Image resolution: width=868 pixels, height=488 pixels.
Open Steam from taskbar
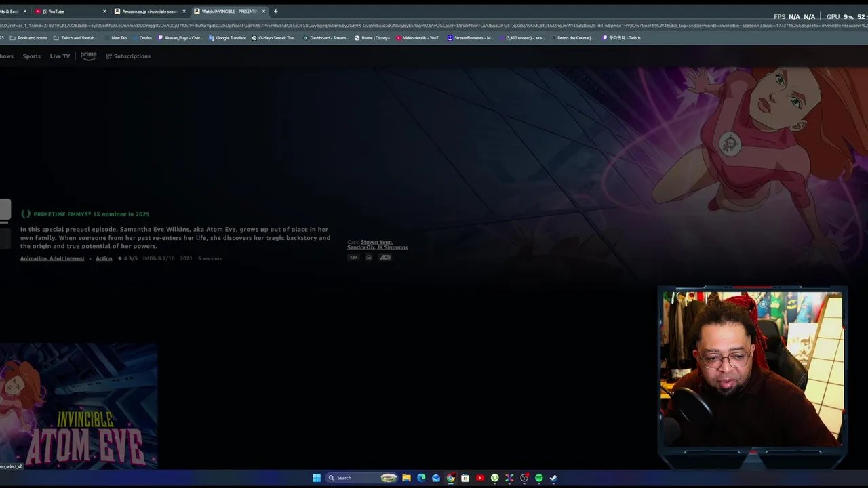pos(553,478)
